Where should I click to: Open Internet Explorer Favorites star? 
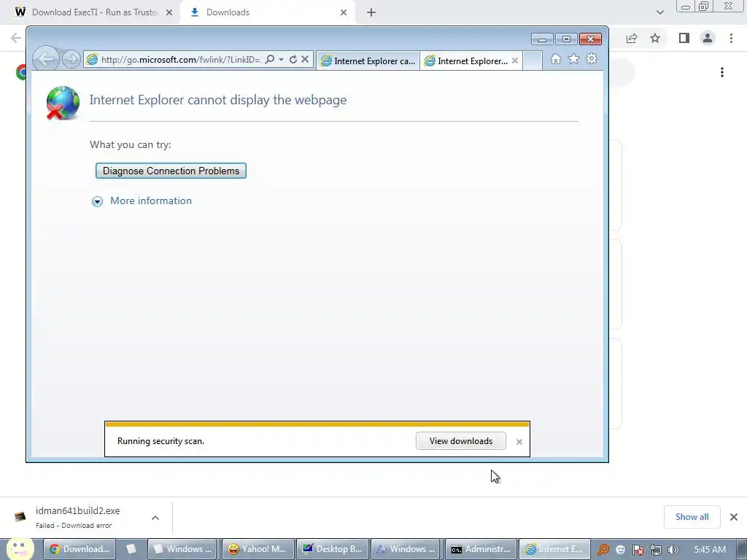[x=573, y=59]
